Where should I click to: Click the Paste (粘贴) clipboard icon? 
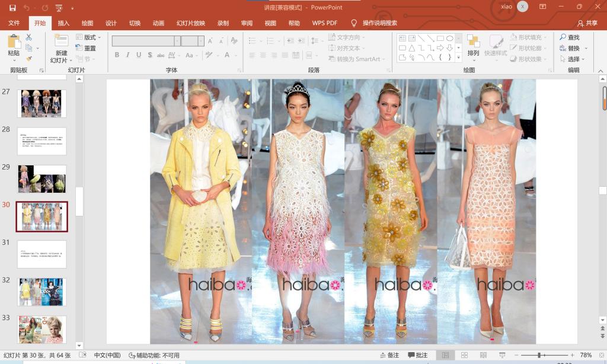point(14,43)
